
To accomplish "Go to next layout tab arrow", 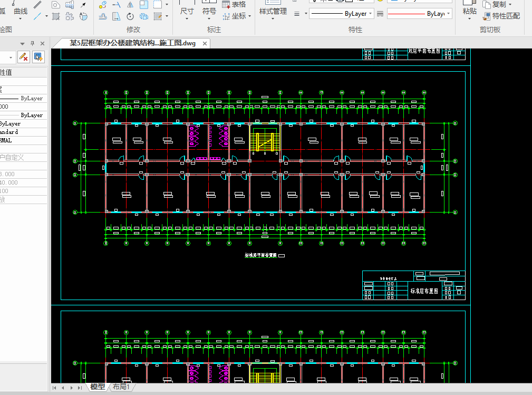I will (x=71, y=388).
